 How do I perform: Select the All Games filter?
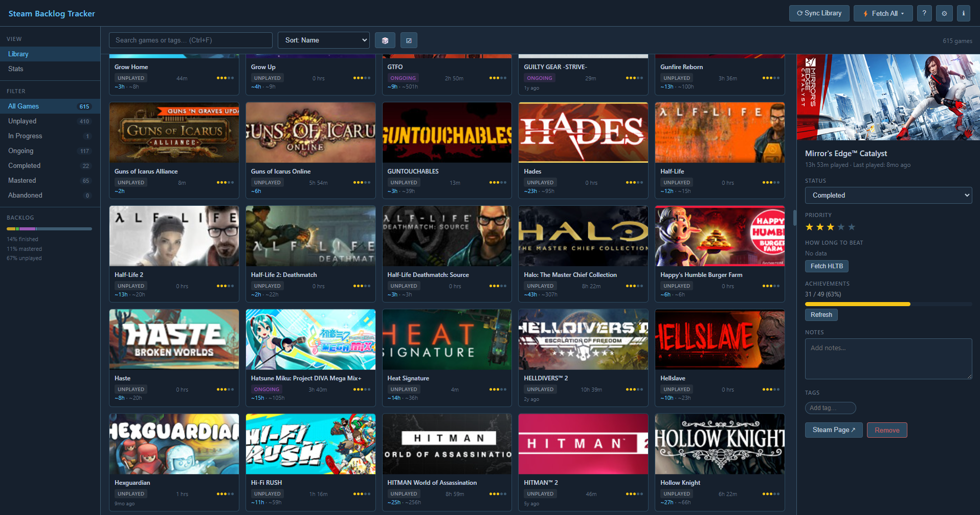click(x=50, y=106)
